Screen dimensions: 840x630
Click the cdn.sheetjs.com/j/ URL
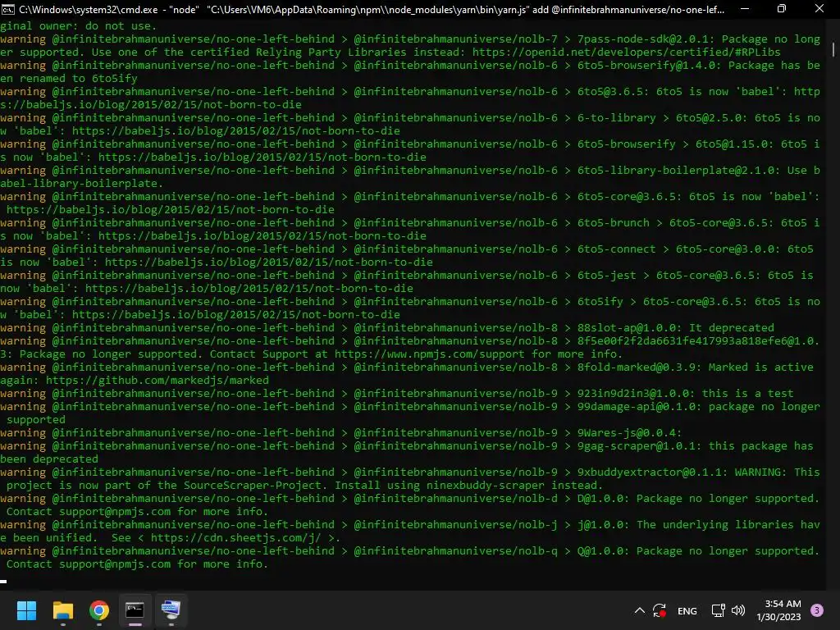coord(235,538)
